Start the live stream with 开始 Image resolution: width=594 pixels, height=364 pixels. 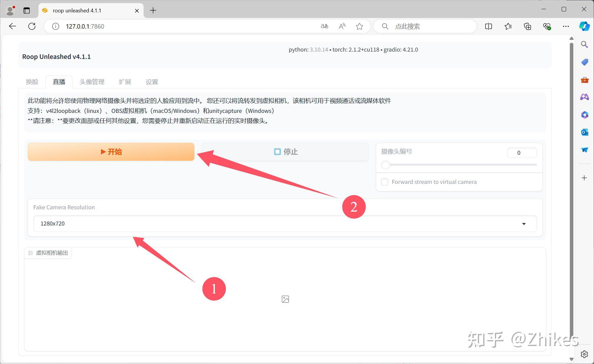(111, 152)
